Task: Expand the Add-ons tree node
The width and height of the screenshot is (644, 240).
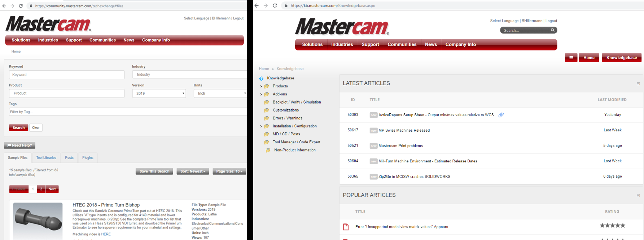Action: click(261, 94)
